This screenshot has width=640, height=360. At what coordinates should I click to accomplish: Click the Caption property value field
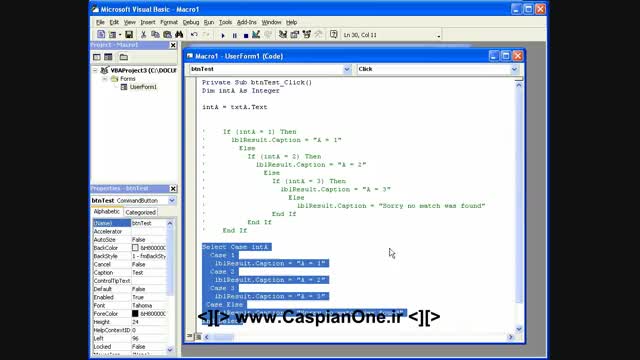[x=149, y=272]
